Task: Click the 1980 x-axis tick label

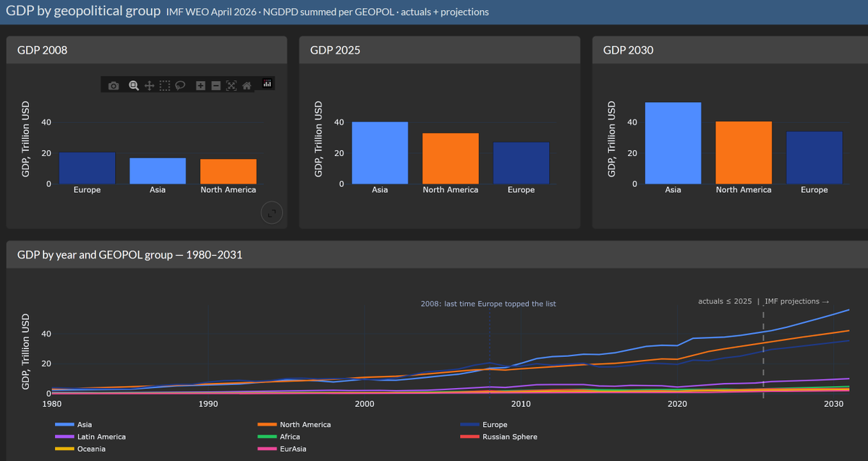Action: pos(52,404)
